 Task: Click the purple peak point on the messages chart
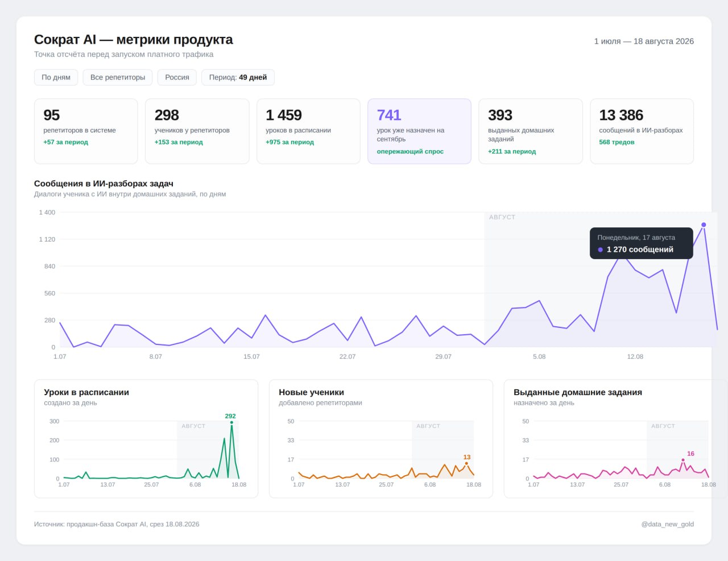pos(704,225)
